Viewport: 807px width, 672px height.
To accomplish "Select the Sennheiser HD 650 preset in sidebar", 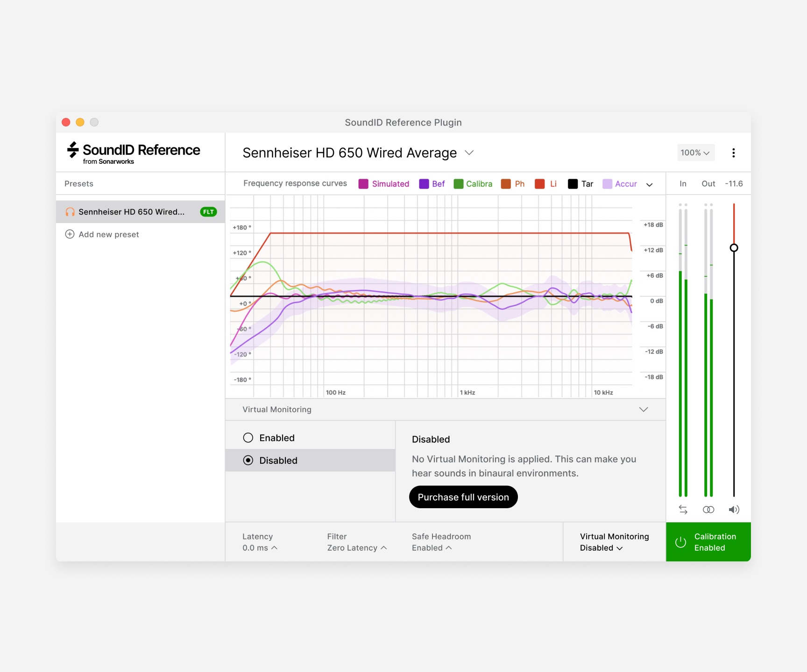I will click(x=131, y=211).
